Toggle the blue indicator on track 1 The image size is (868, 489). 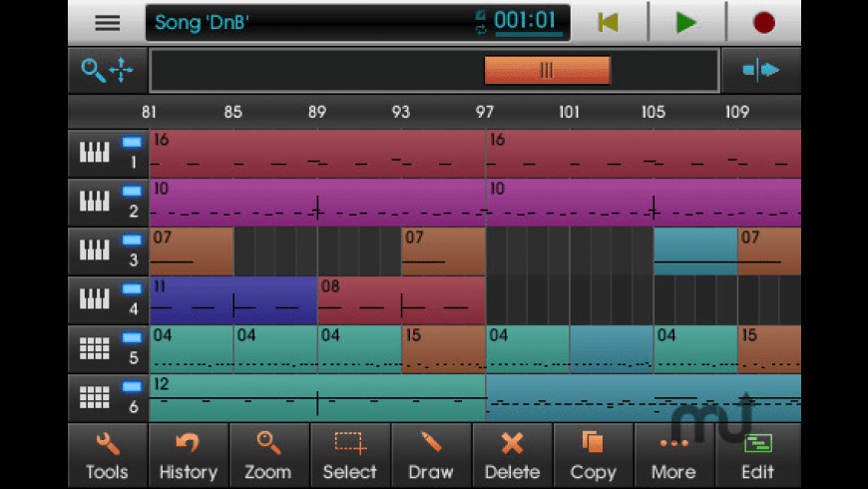(132, 143)
